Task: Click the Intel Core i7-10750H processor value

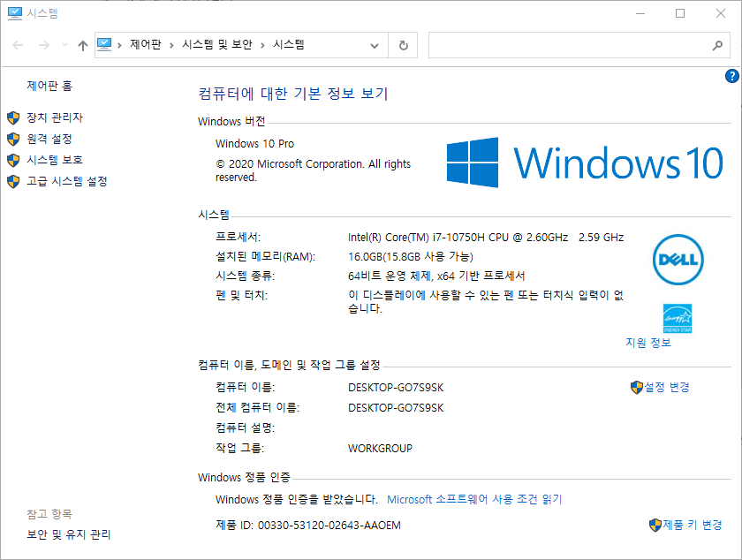Action: (486, 237)
